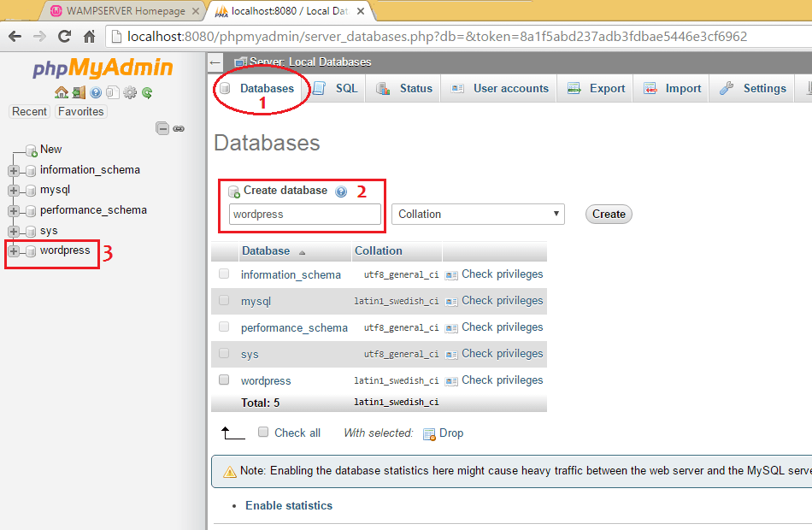The width and height of the screenshot is (812, 530).
Task: Click the browser home icon
Action: tap(89, 36)
